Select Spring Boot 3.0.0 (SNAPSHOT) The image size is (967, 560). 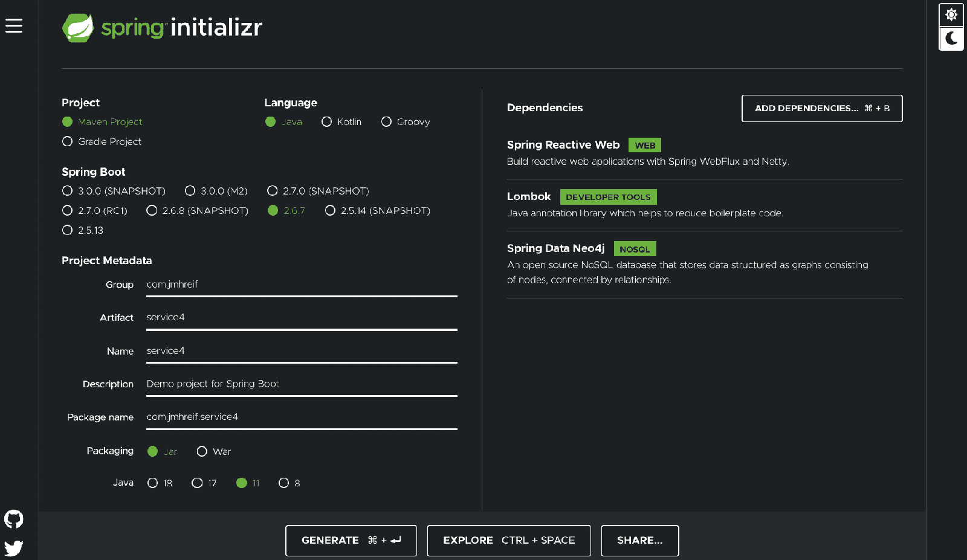[114, 191]
